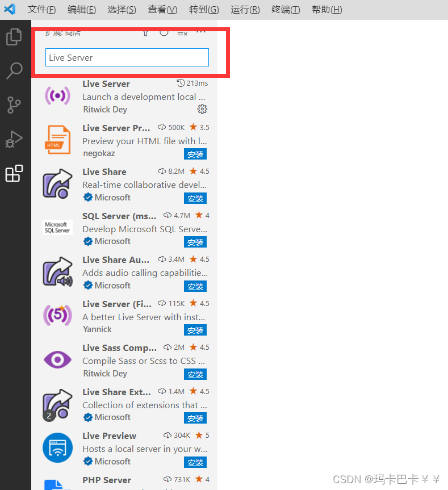The height and width of the screenshot is (490, 448).
Task: Open the Search view in activity bar
Action: tap(14, 71)
